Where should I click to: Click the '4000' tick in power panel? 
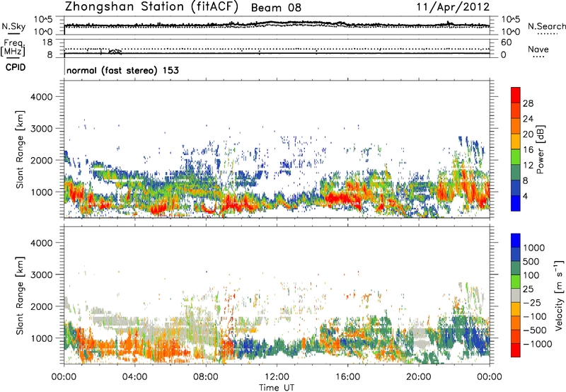click(x=42, y=97)
